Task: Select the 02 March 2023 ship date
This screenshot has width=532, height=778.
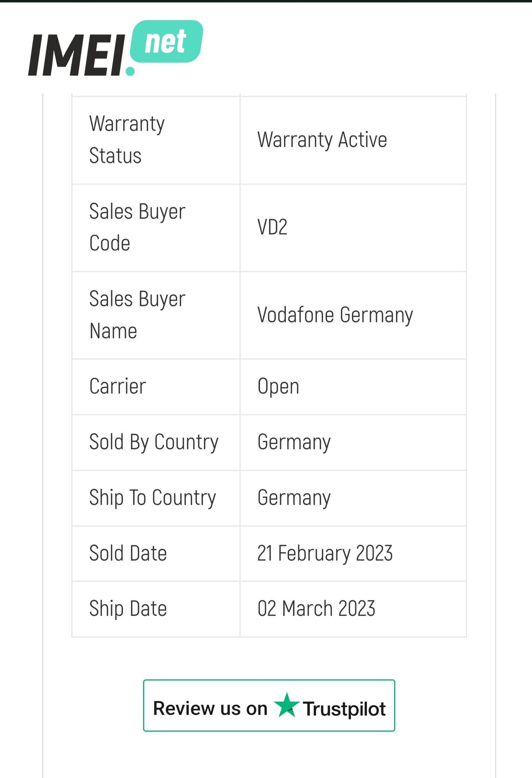Action: (x=316, y=609)
